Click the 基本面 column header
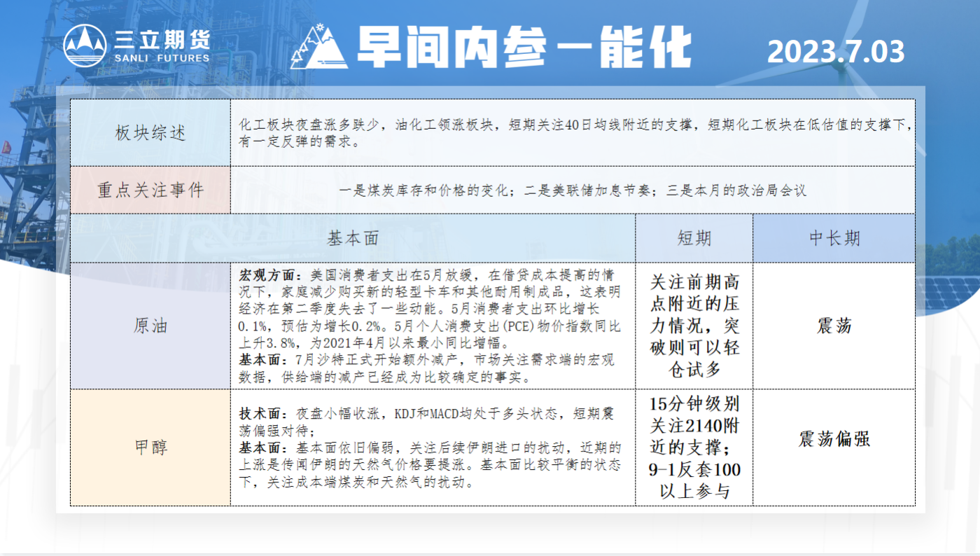This screenshot has width=980, height=556. [x=353, y=238]
